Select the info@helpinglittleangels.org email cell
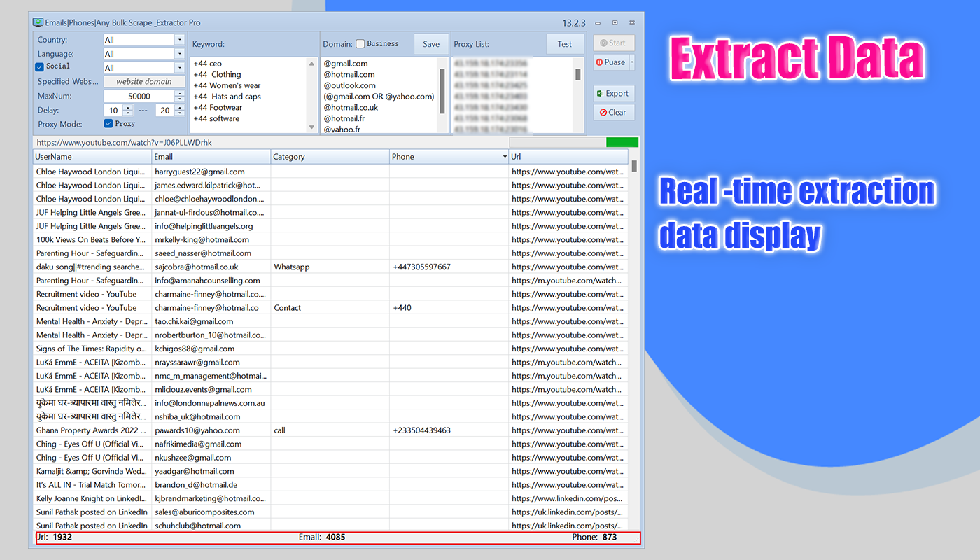The width and height of the screenshot is (980, 560). pyautogui.click(x=211, y=226)
